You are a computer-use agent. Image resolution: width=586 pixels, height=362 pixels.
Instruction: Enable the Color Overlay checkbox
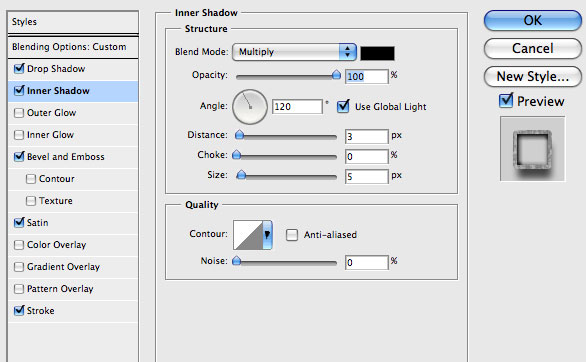click(x=19, y=245)
